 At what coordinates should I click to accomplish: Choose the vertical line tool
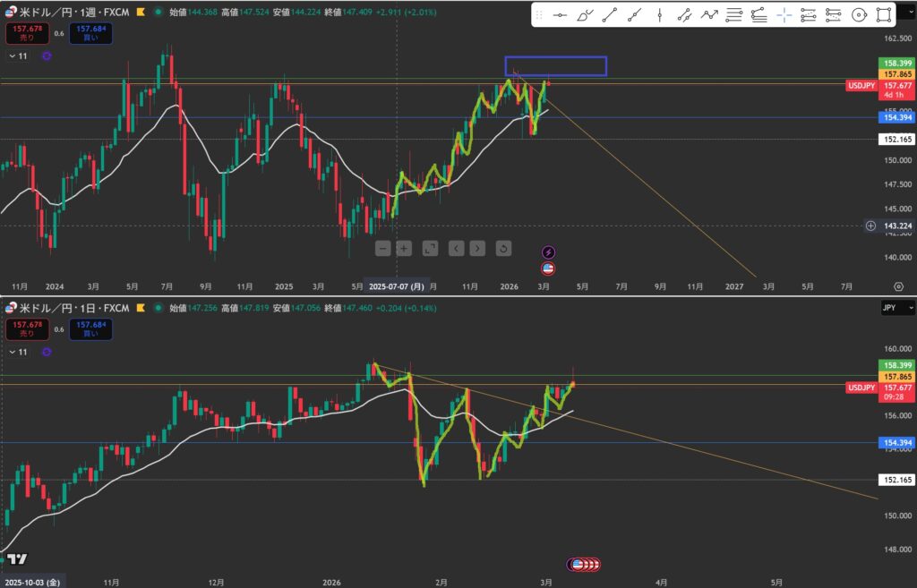(x=659, y=15)
